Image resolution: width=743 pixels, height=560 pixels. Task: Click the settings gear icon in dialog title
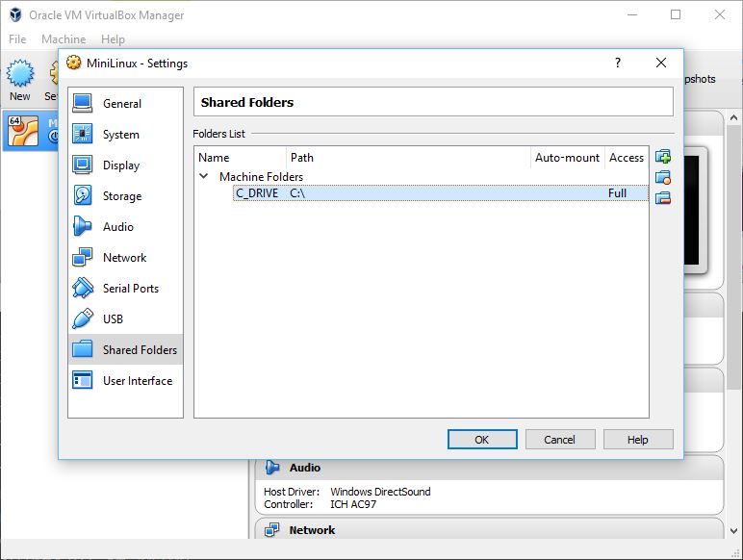(x=73, y=63)
